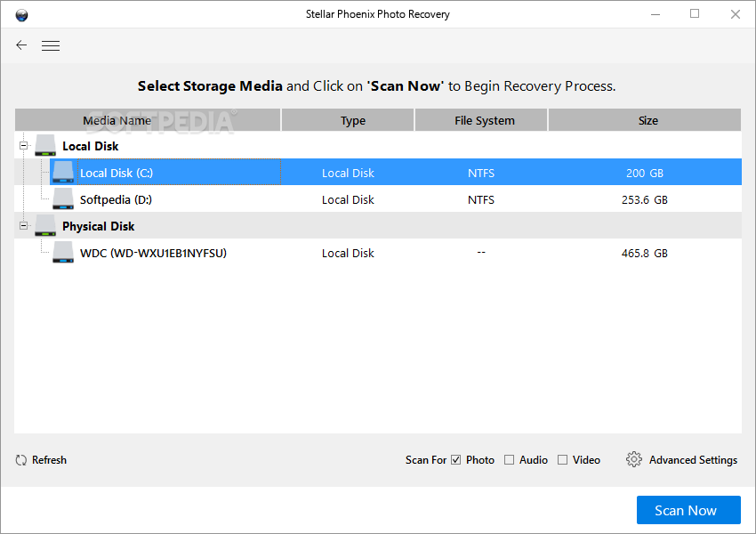Click the Physical Disk group drive icon
This screenshot has width=756, height=534.
pos(45,225)
